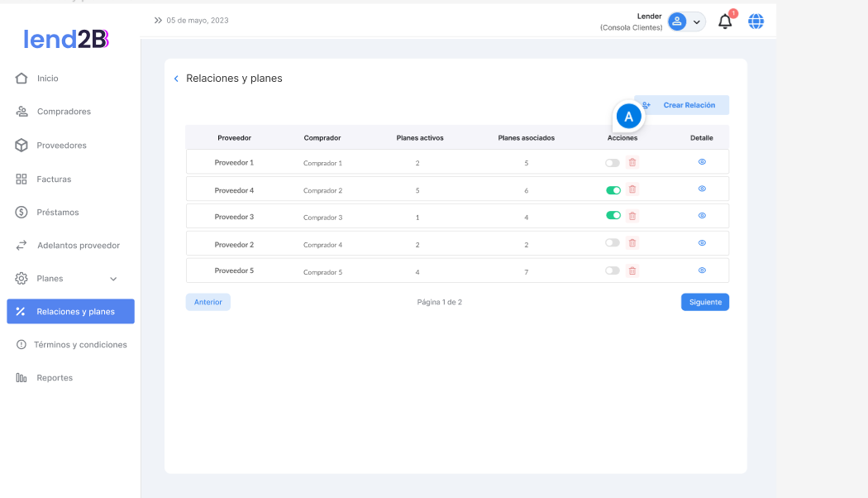Open detail eye icon for Proveedor 5

[702, 271]
